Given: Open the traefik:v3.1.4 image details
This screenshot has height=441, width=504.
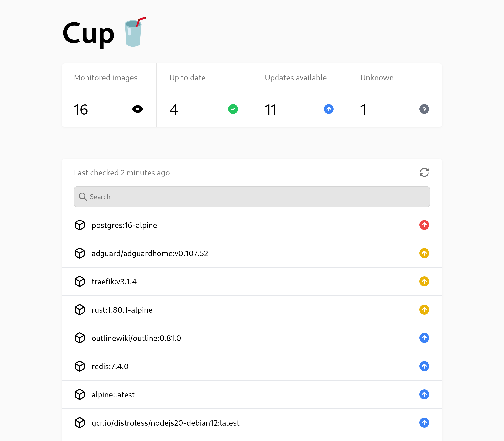Looking at the screenshot, I should pos(114,282).
